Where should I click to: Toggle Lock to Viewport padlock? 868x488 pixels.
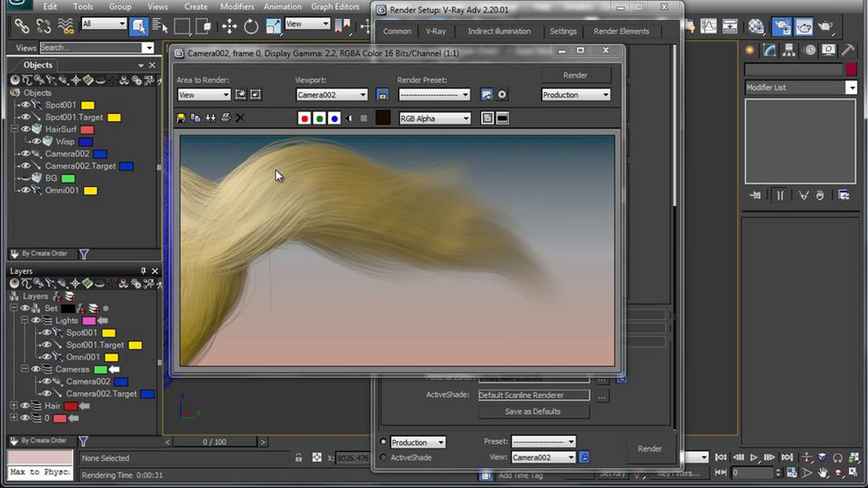point(382,94)
